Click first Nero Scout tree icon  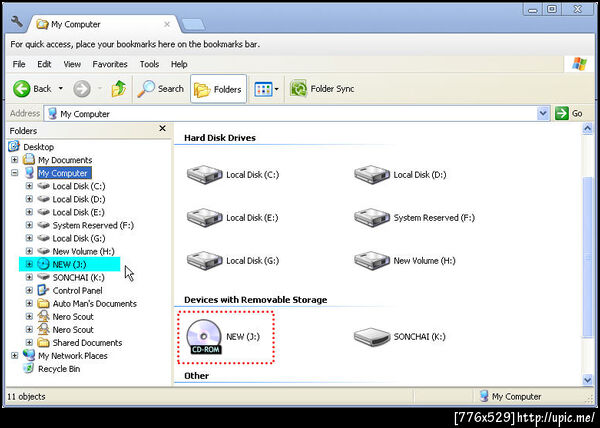43,316
